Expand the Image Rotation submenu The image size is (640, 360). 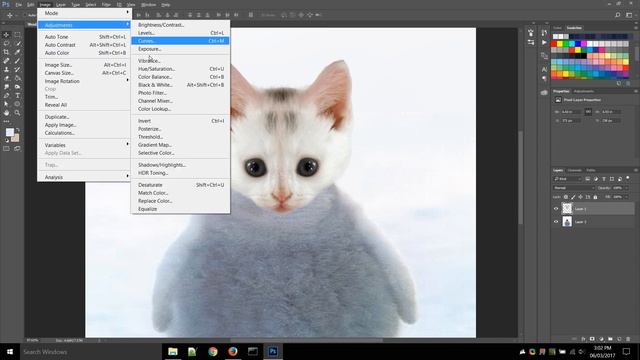pos(84,81)
